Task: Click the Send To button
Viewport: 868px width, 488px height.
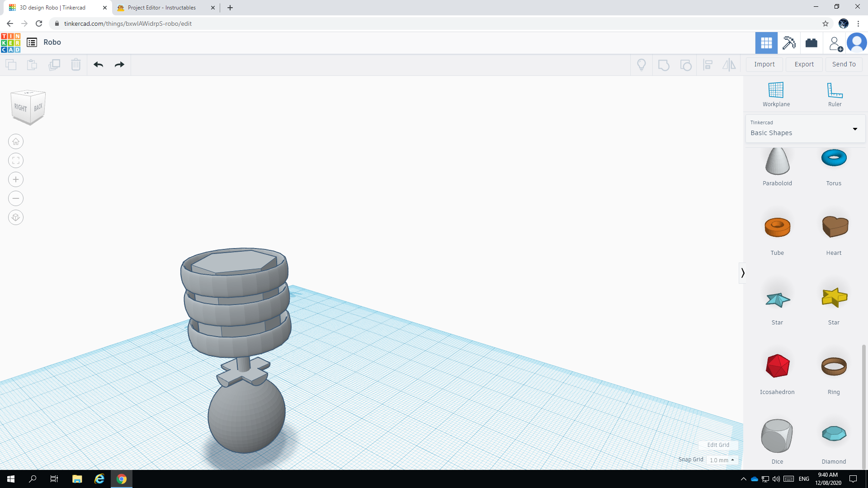Action: 844,64
